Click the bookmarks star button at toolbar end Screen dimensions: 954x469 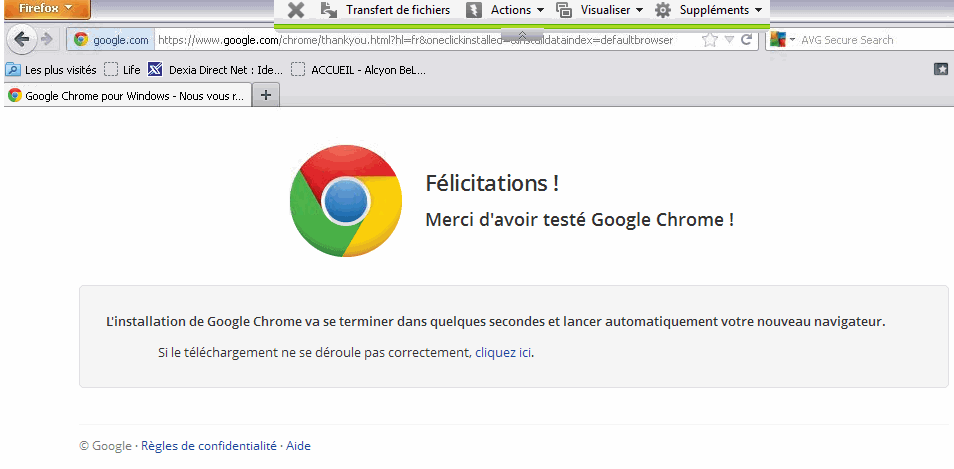coord(941,69)
